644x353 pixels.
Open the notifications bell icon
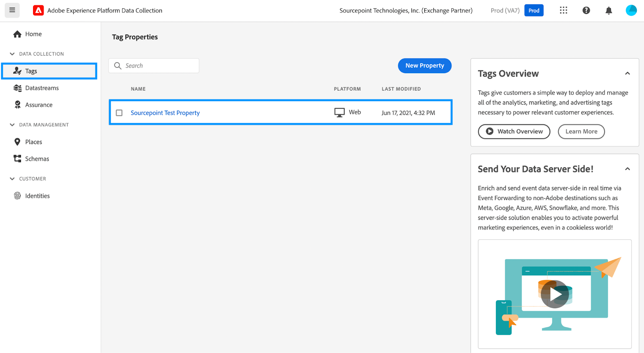coord(609,10)
